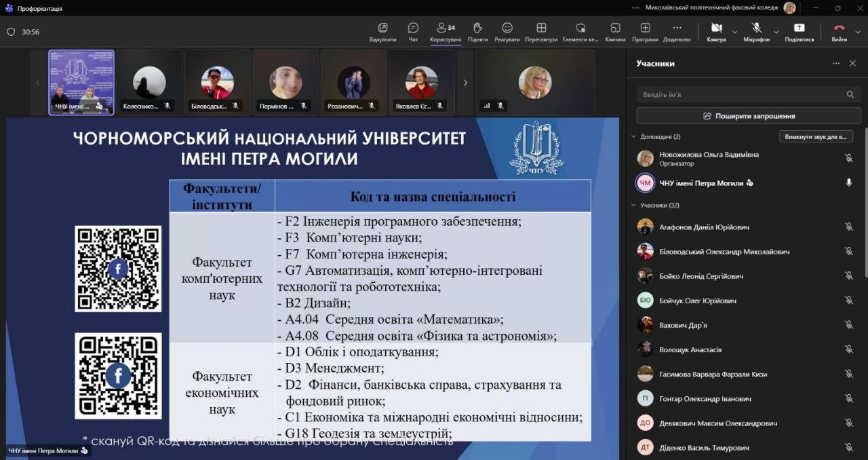Click the participants panel vertical scrollbar

(865, 204)
